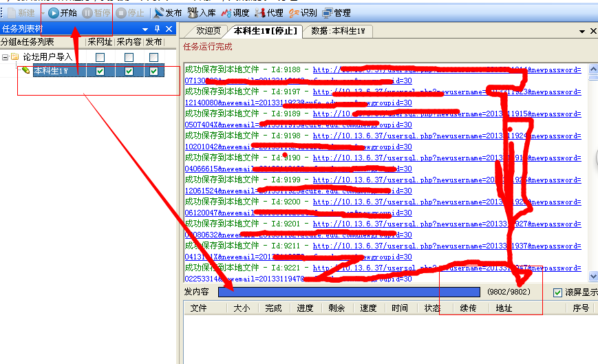
Task: Open the 代理 proxy tool
Action: (x=269, y=13)
